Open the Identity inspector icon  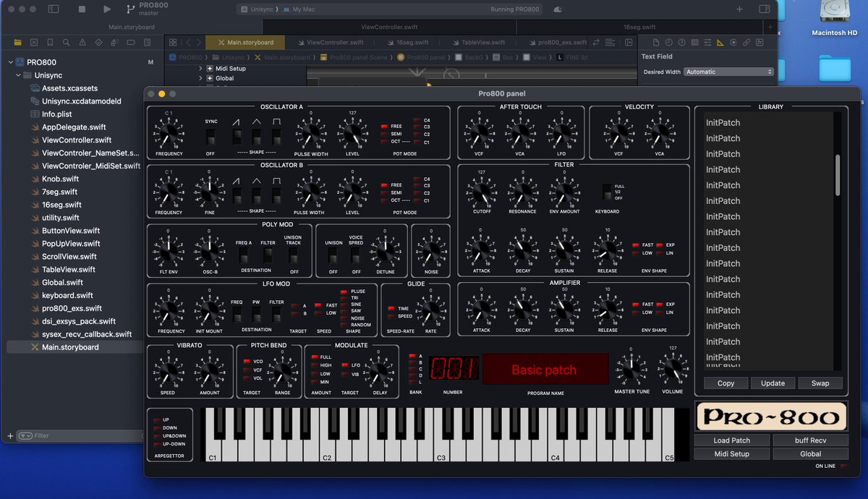[x=694, y=43]
